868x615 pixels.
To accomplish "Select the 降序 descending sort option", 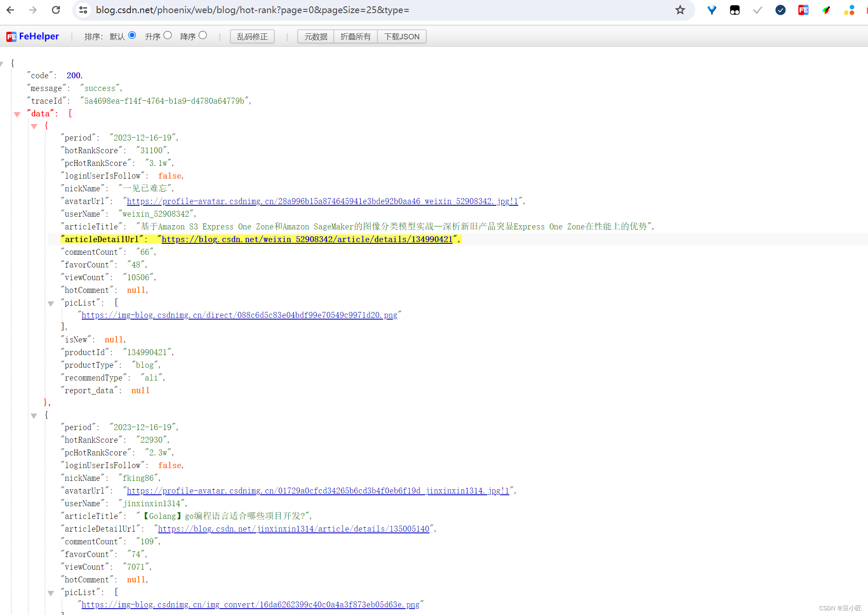I will tap(203, 35).
